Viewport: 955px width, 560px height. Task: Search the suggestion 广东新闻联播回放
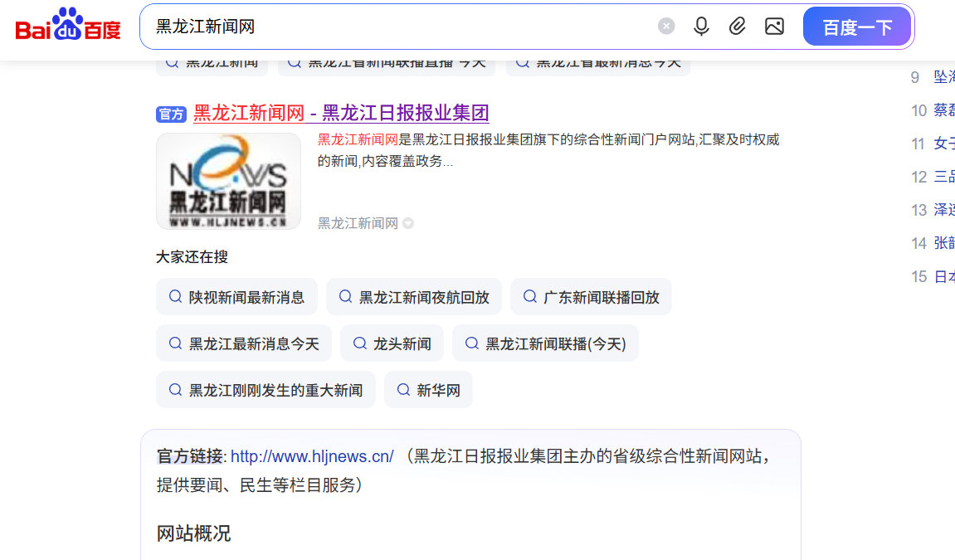[x=591, y=297]
